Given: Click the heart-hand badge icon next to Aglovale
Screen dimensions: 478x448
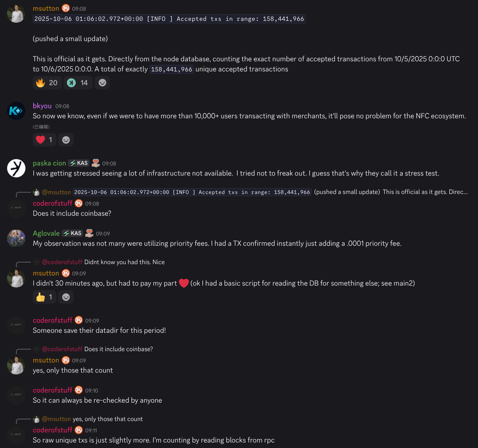Looking at the screenshot, I should pyautogui.click(x=89, y=233).
